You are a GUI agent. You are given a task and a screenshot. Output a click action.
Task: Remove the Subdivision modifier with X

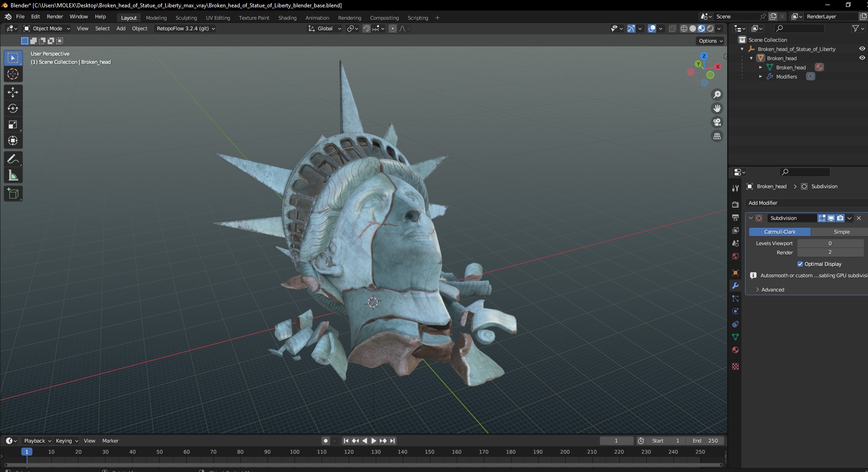(x=859, y=218)
